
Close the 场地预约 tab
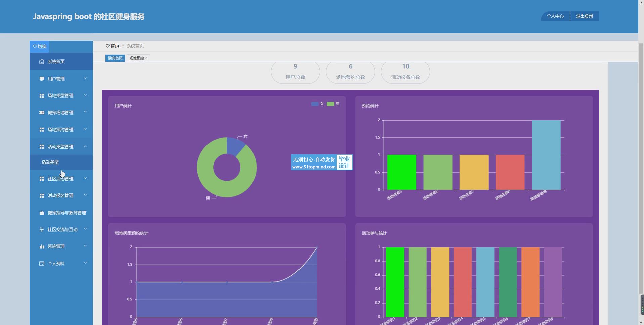point(146,58)
